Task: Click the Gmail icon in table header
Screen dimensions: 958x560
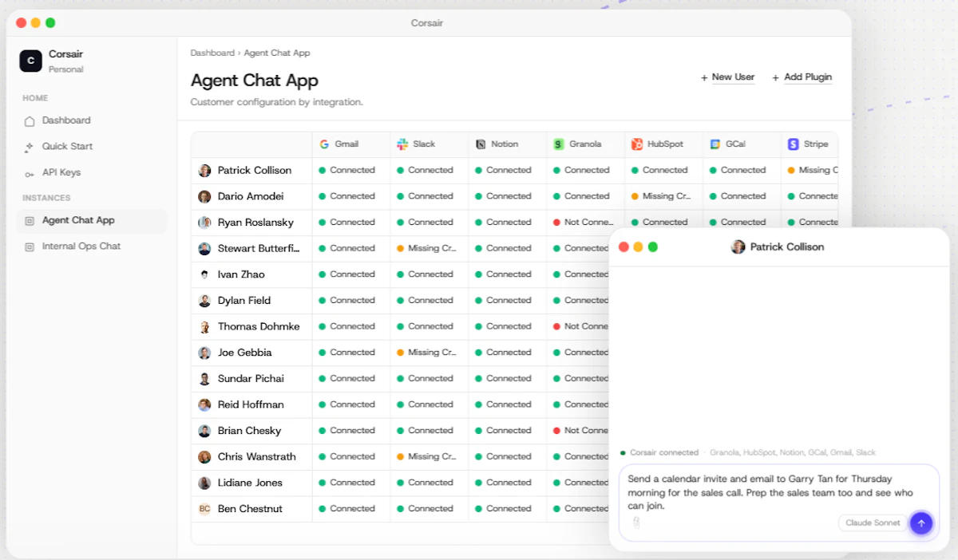Action: pos(324,144)
